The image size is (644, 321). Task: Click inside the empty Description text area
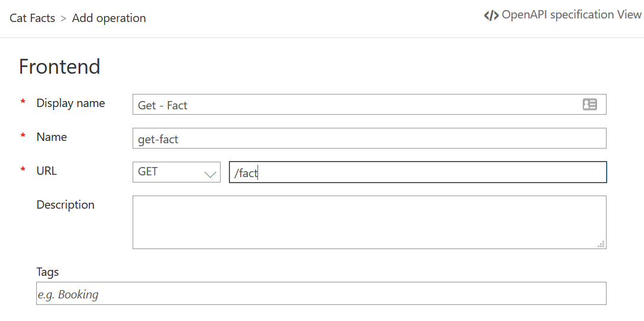coord(369,222)
